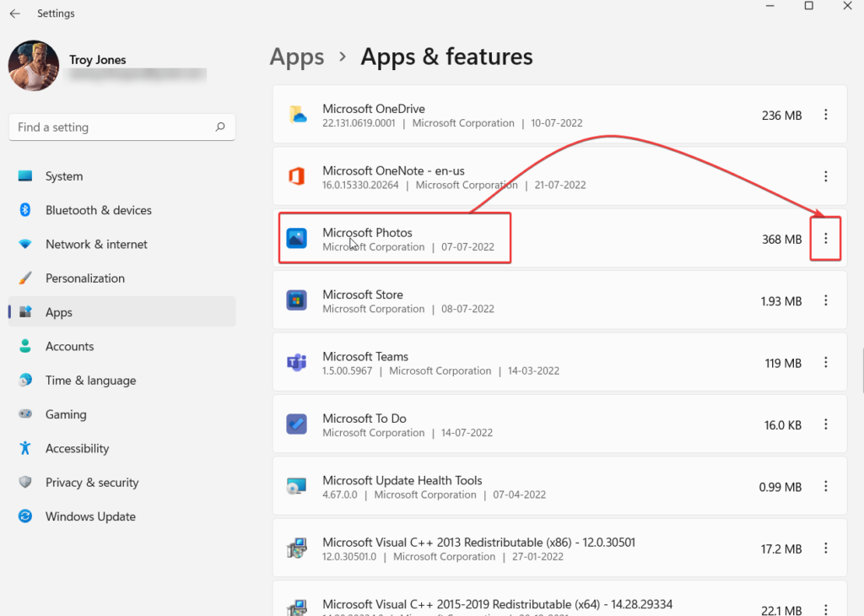Open more options for Update Health Tools
This screenshot has height=616, width=864.
point(825,487)
